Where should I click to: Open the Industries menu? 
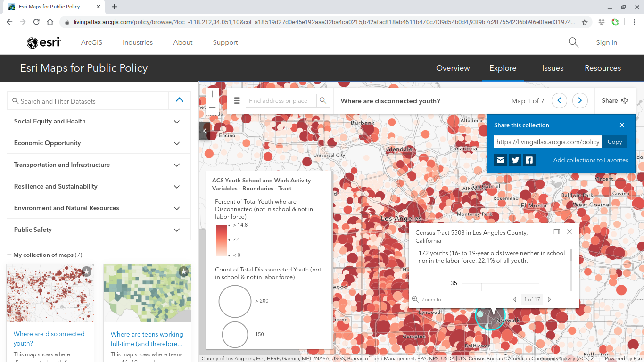point(138,42)
